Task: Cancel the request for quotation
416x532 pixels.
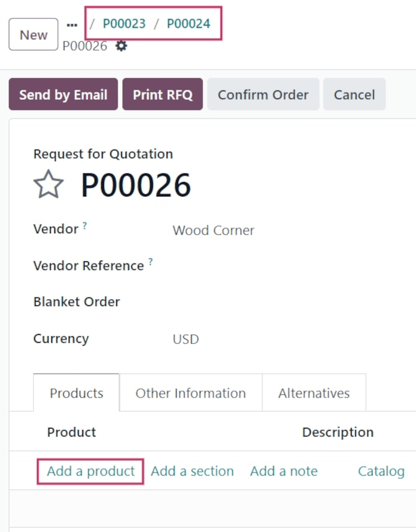Action: [354, 94]
